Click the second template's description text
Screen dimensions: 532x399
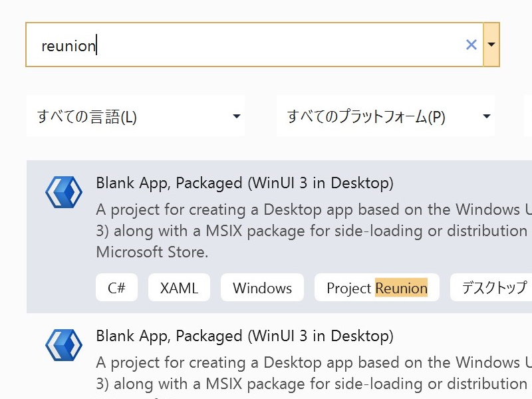[x=314, y=373]
